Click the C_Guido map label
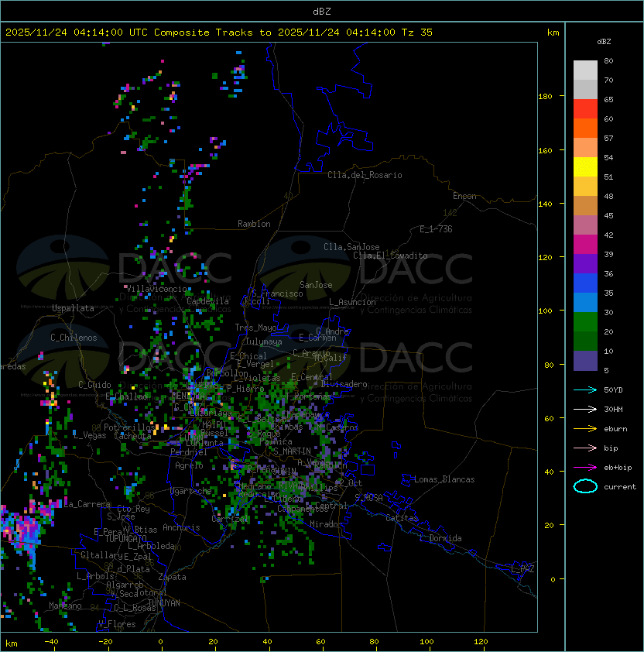This screenshot has height=652, width=644. (x=94, y=385)
